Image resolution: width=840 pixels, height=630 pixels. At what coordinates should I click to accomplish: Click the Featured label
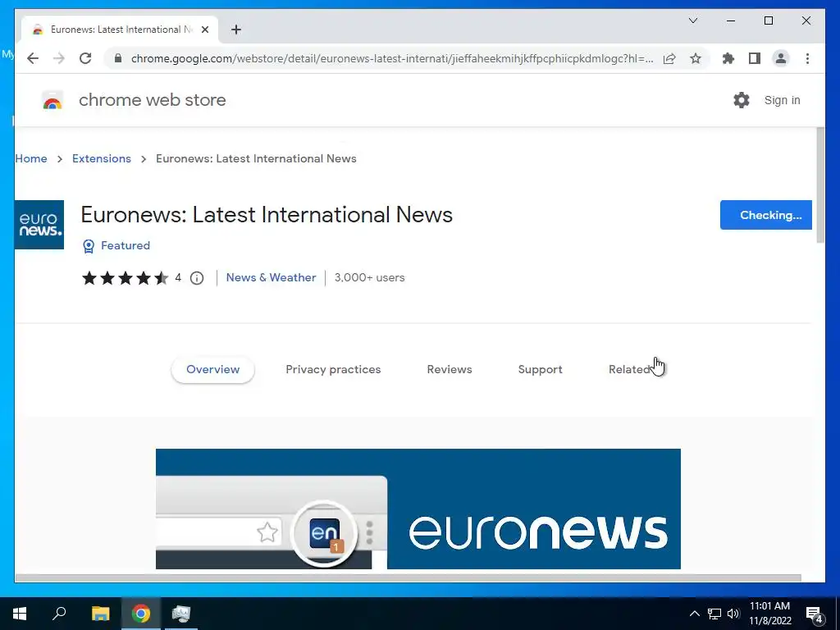click(126, 245)
